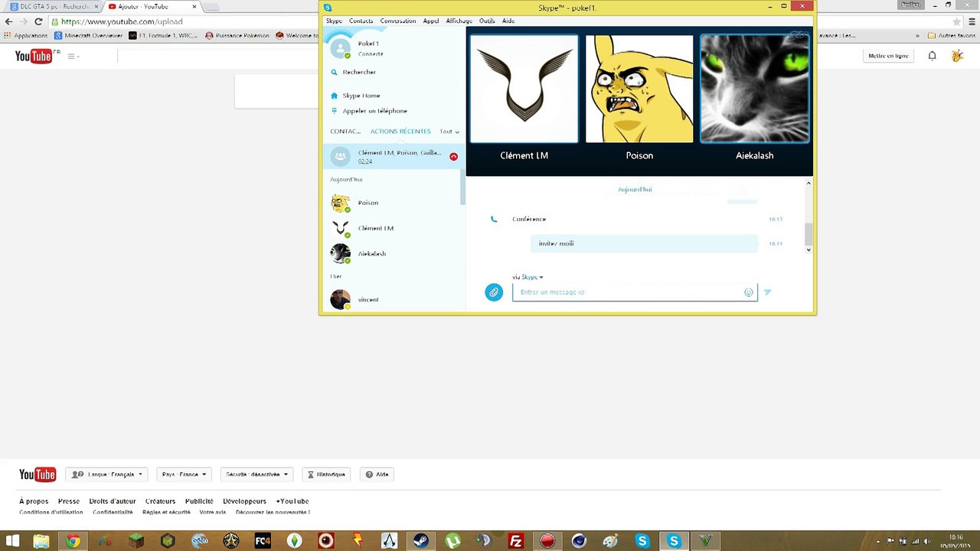Open uTorrent from the taskbar

452,541
